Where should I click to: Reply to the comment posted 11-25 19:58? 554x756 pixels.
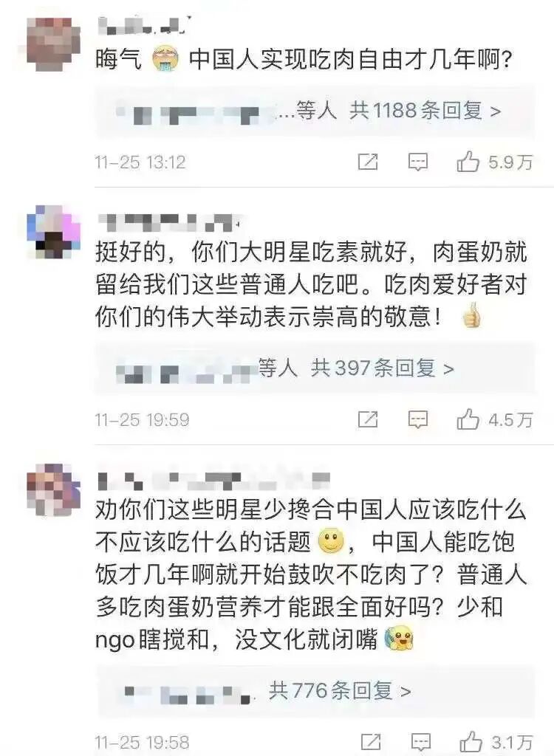click(x=420, y=743)
